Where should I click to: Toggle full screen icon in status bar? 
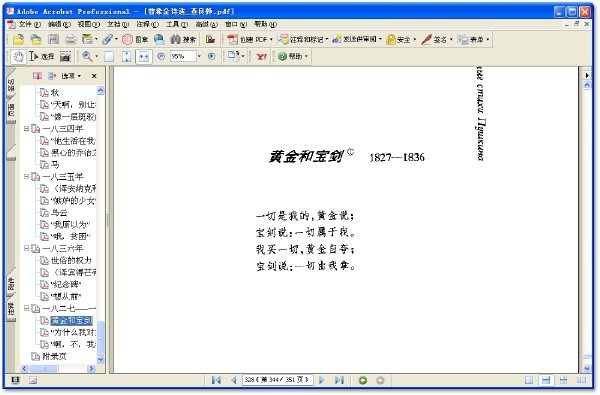pos(15,380)
